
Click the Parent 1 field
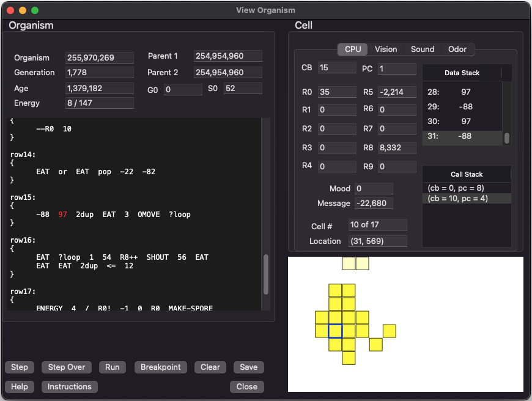[228, 56]
